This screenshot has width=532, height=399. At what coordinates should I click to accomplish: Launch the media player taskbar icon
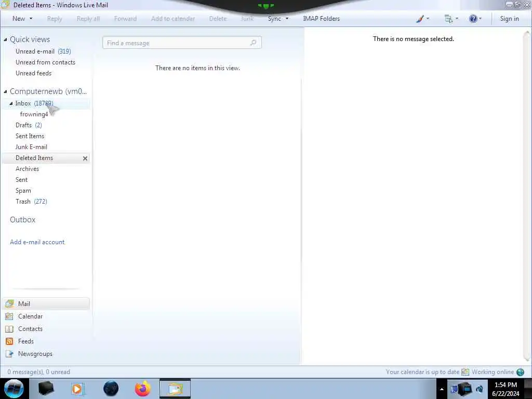77,389
